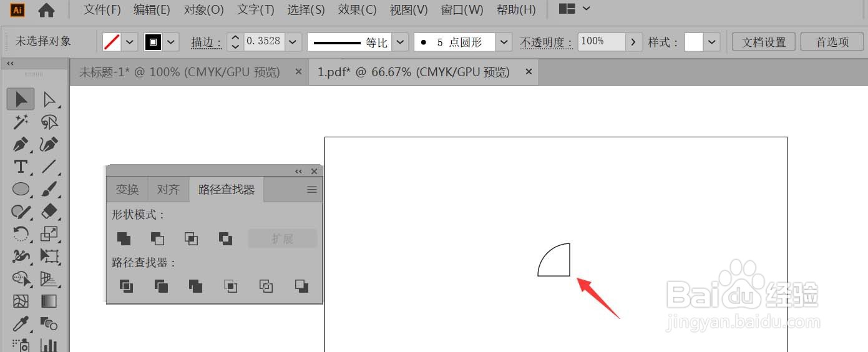The height and width of the screenshot is (352, 868).
Task: Select the Type tool
Action: click(x=21, y=167)
